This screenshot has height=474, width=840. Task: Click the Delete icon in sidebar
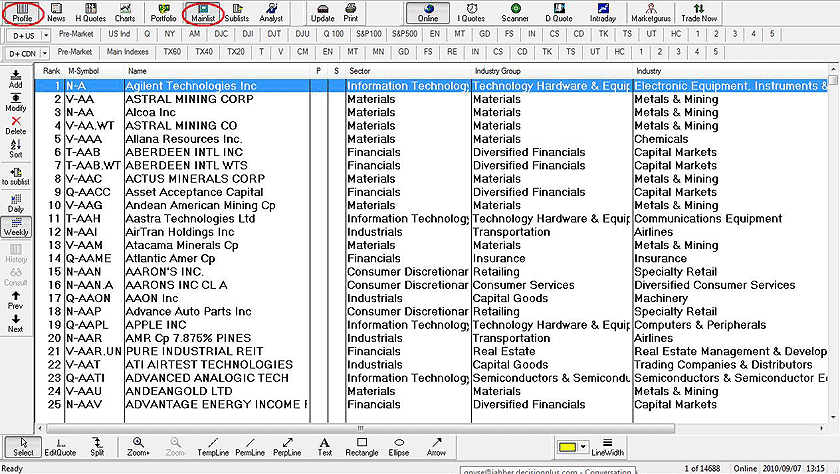coord(16,126)
